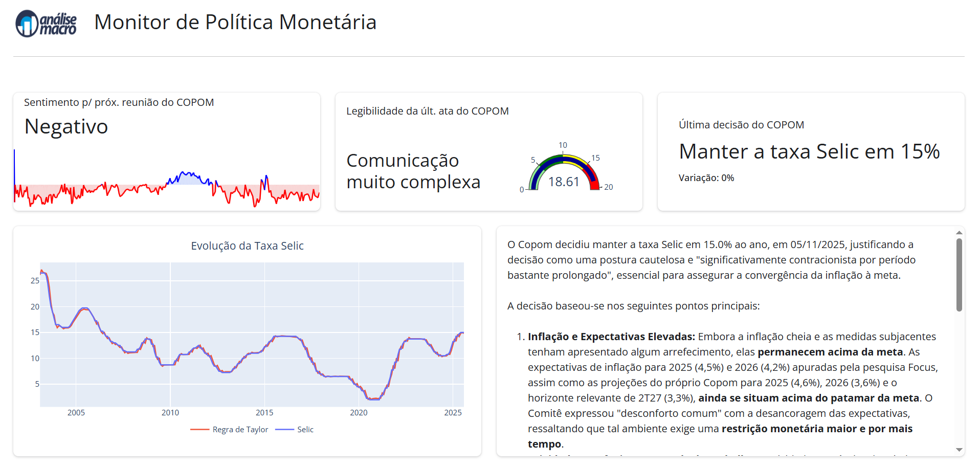Click the scroll-down arrow of the text panel
This screenshot has height=466, width=980.
point(959,450)
